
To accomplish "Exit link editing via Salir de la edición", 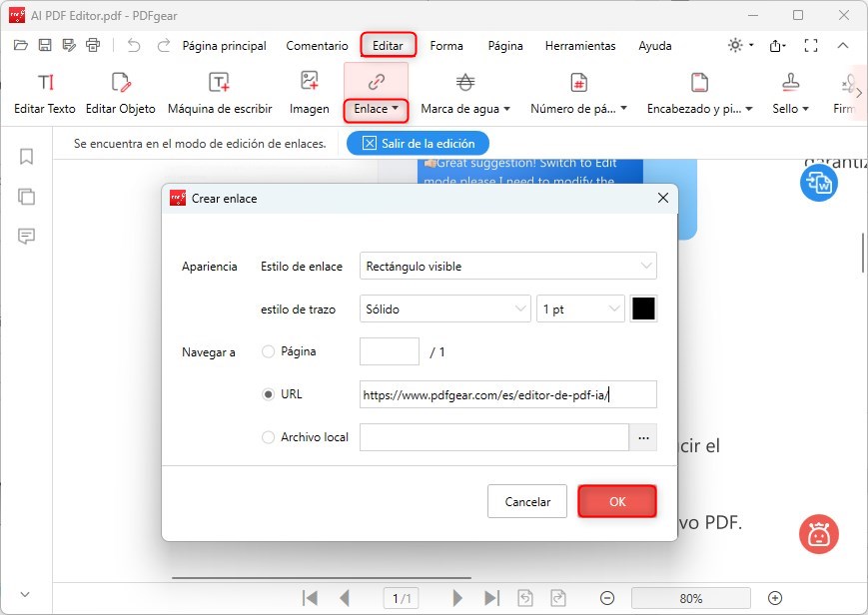I will pyautogui.click(x=418, y=143).
